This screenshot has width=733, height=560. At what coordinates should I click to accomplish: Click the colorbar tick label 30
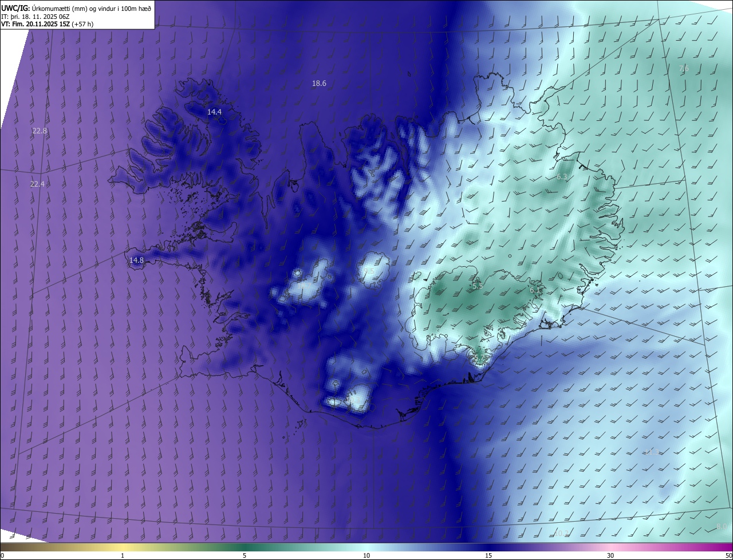pyautogui.click(x=610, y=556)
